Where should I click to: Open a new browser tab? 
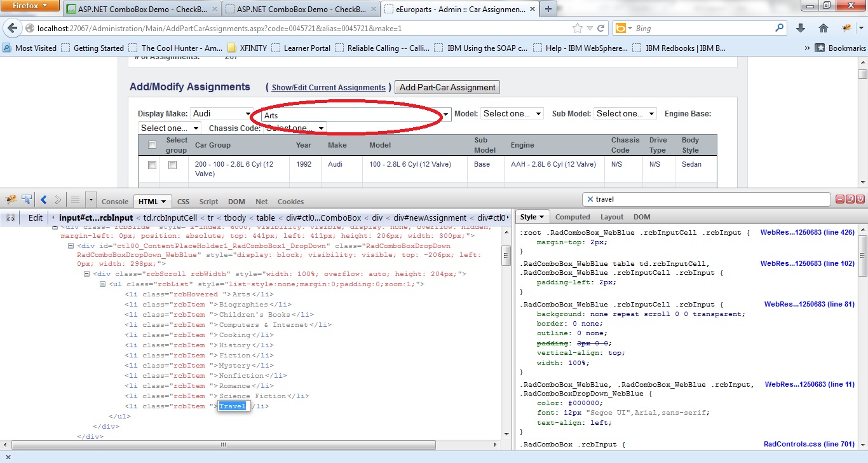point(548,9)
